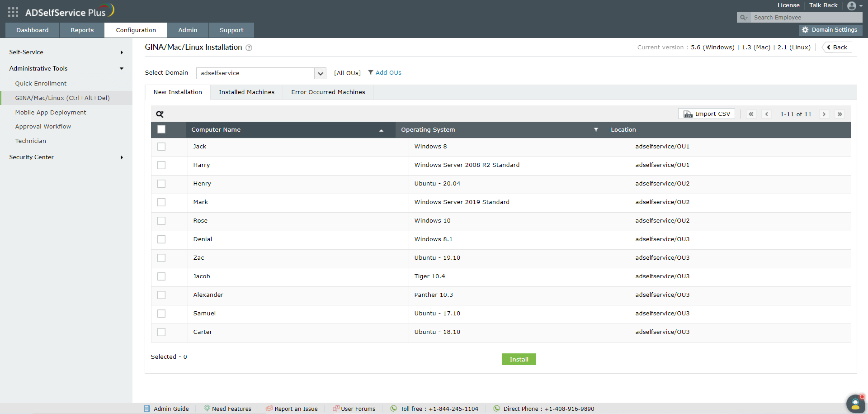Open the help icon beside GINA/Mac/Linux Installation
Viewport: 868px width, 414px height.
pos(249,48)
